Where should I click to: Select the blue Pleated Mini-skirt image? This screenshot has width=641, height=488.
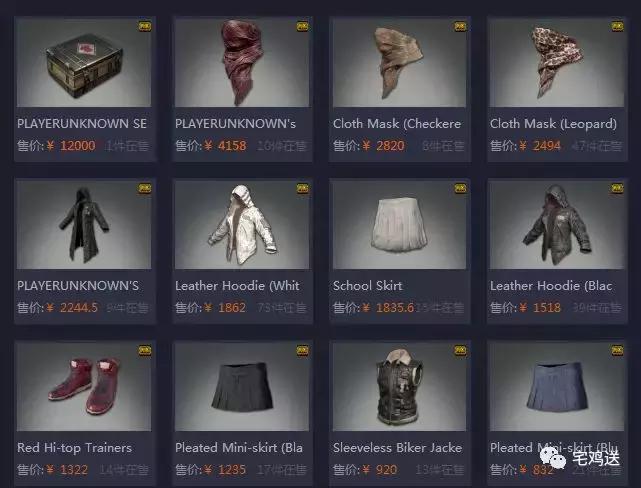click(x=557, y=387)
